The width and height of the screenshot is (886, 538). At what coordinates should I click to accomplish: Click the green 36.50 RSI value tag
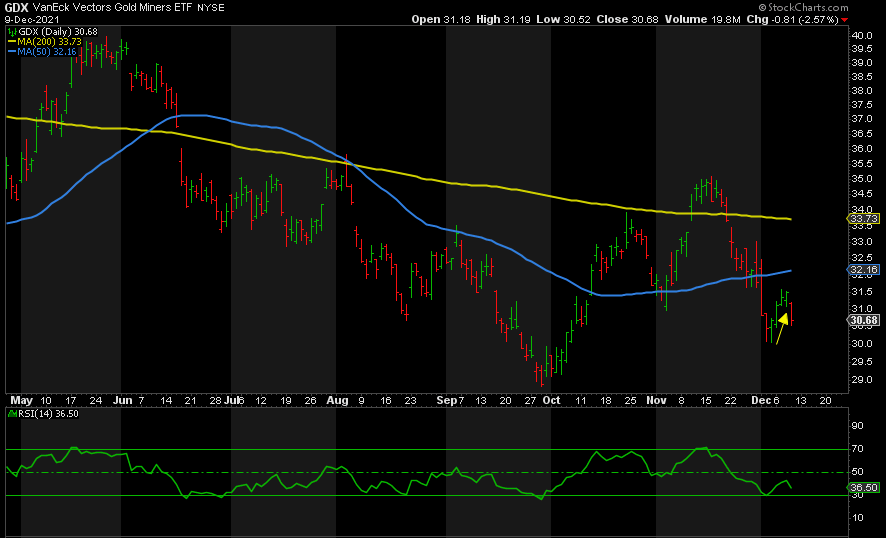pyautogui.click(x=865, y=487)
